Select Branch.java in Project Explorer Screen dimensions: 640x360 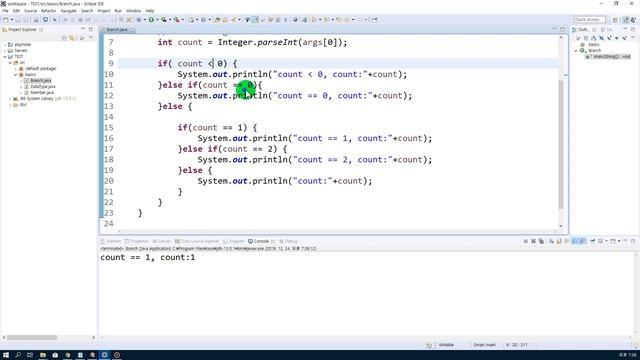tap(40, 81)
